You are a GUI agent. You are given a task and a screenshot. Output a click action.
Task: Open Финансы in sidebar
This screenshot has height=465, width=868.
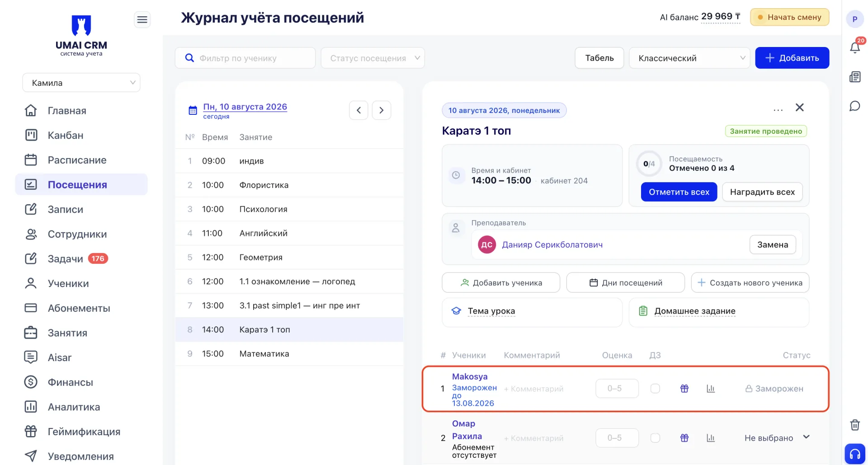81,382
